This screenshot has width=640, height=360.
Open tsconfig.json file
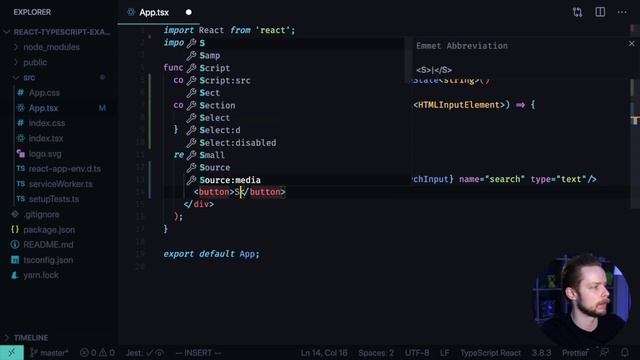48,260
